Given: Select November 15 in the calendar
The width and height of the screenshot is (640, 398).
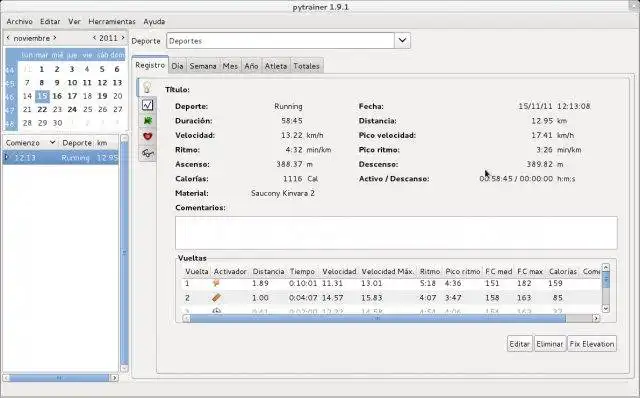Looking at the screenshot, I should pos(42,96).
